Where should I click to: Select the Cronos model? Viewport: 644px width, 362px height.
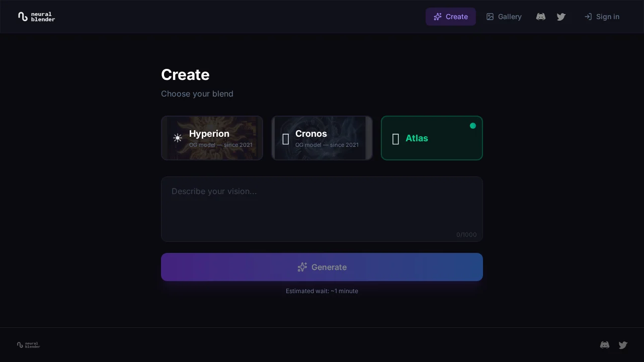click(322, 138)
